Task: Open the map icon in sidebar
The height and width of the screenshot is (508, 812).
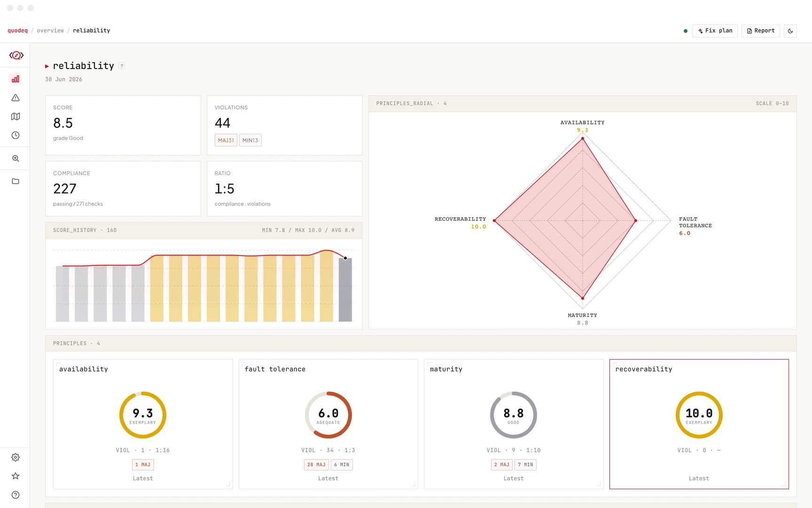Action: (x=16, y=116)
